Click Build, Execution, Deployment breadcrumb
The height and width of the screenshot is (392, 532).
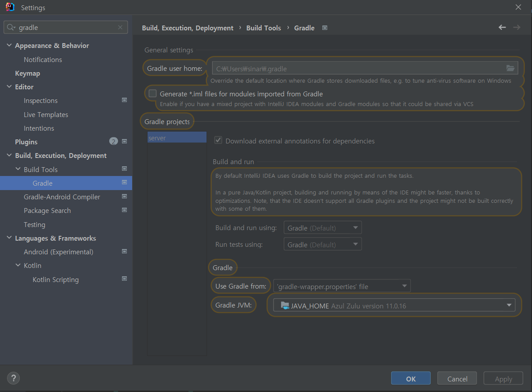(188, 28)
